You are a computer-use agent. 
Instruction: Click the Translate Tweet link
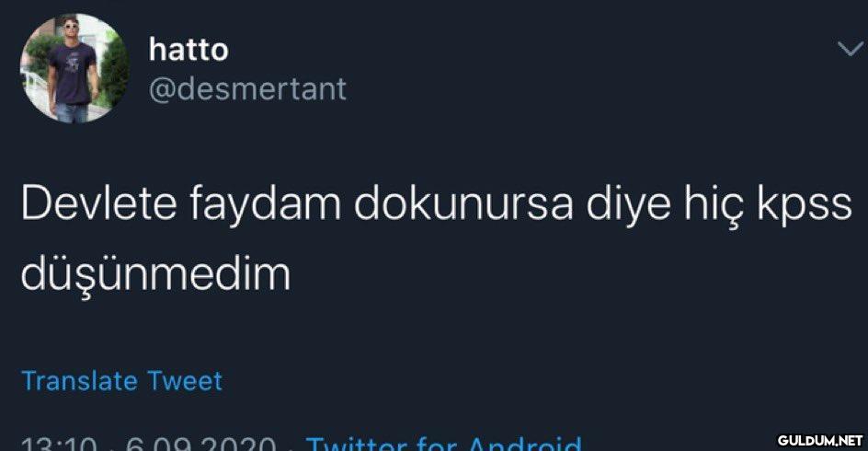click(121, 381)
